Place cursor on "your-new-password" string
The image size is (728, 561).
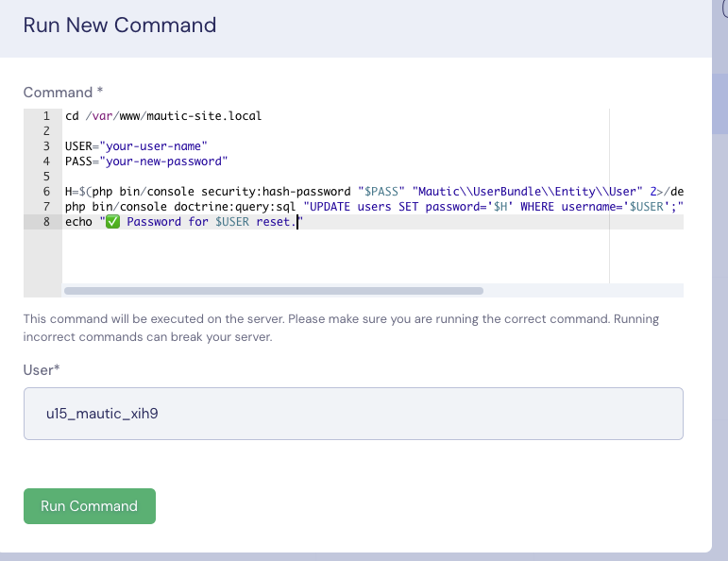coord(163,161)
